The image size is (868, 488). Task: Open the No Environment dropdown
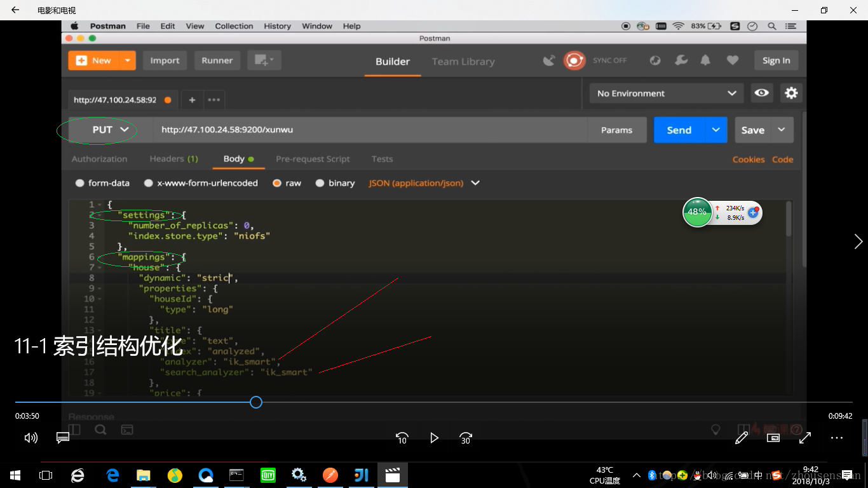[667, 93]
